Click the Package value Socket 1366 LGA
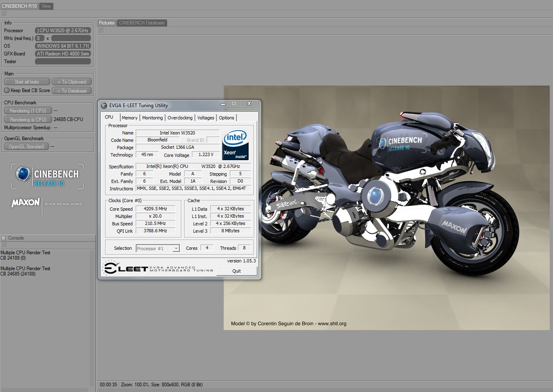The width and height of the screenshot is (553, 392). pos(177,148)
